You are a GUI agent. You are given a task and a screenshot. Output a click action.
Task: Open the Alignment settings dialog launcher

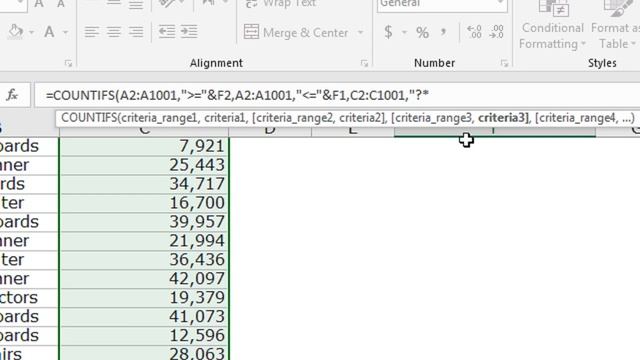[364, 63]
